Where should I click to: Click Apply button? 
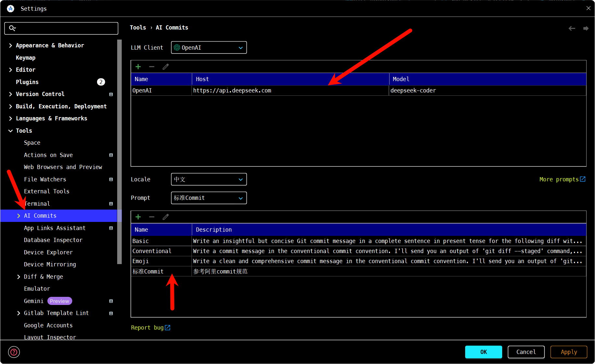[569, 352]
